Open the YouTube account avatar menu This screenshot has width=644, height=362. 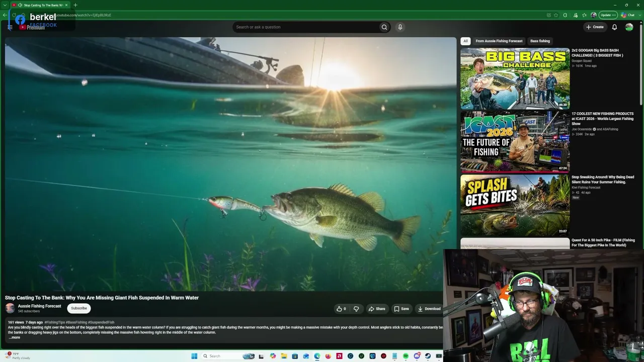click(x=629, y=27)
